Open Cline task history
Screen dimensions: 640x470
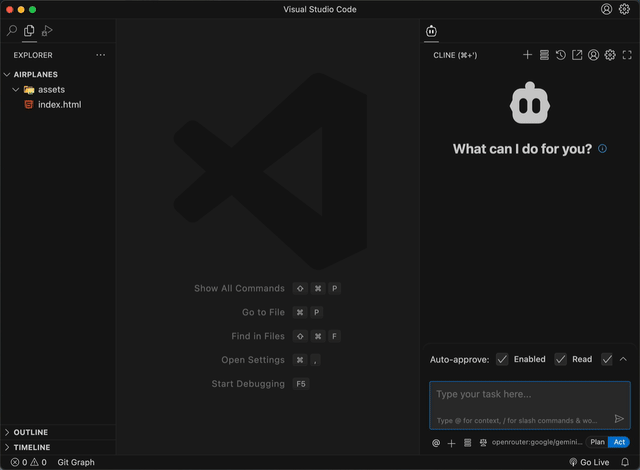point(561,55)
